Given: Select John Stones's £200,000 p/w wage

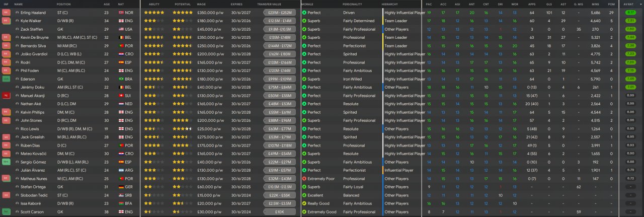Looking at the screenshot, I should [x=210, y=120].
